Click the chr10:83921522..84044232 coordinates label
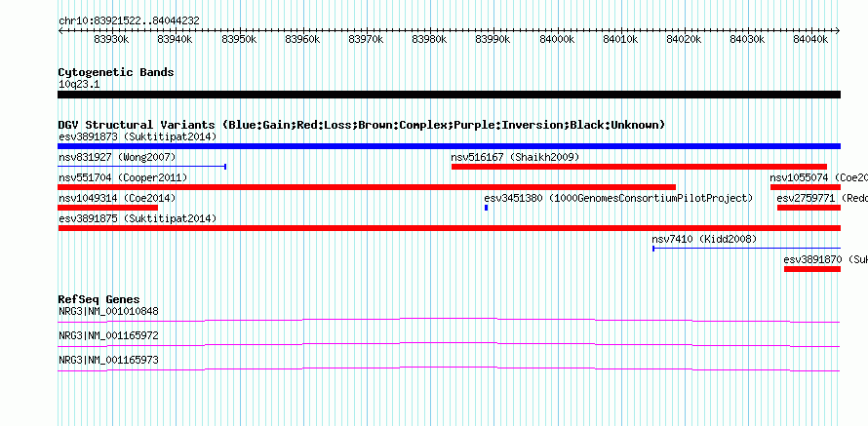The width and height of the screenshot is (868, 426). [x=129, y=21]
